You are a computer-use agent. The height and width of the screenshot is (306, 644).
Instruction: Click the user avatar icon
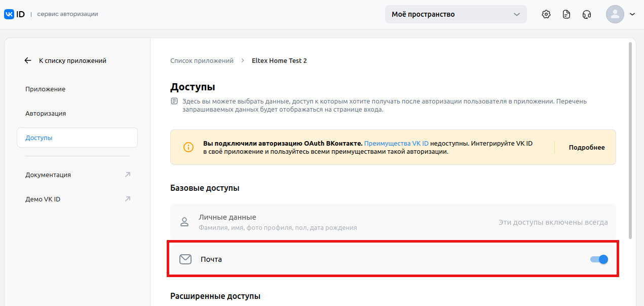[x=615, y=14]
